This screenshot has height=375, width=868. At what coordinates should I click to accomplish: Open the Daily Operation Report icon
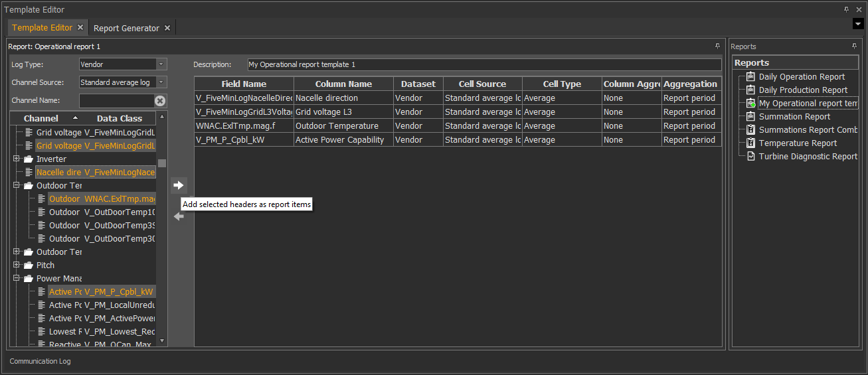coord(750,77)
